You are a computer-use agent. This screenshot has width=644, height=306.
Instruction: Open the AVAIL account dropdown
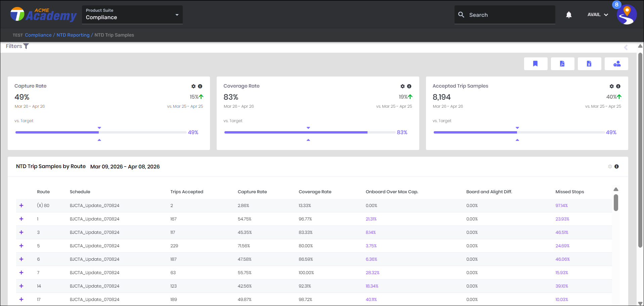pyautogui.click(x=598, y=15)
